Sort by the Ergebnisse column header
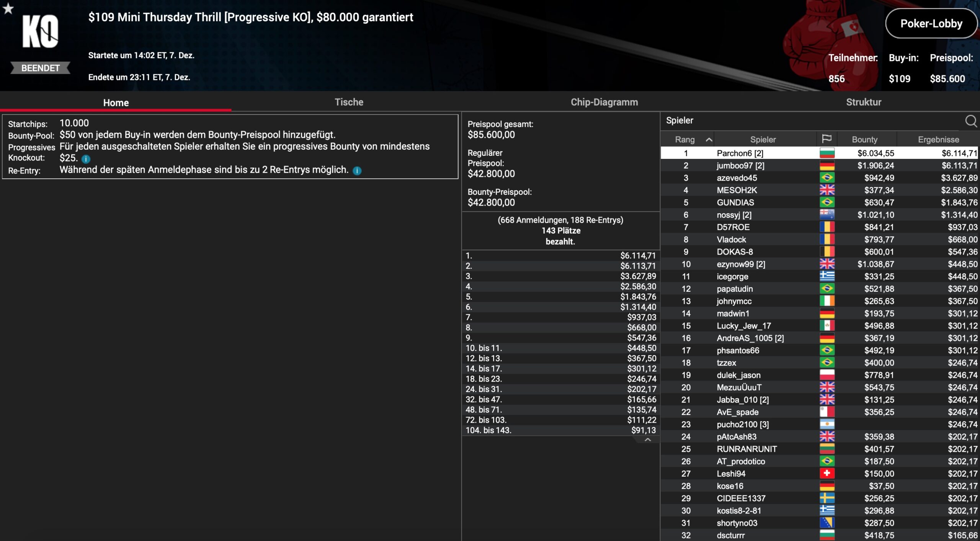The width and height of the screenshot is (980, 541). pos(938,140)
